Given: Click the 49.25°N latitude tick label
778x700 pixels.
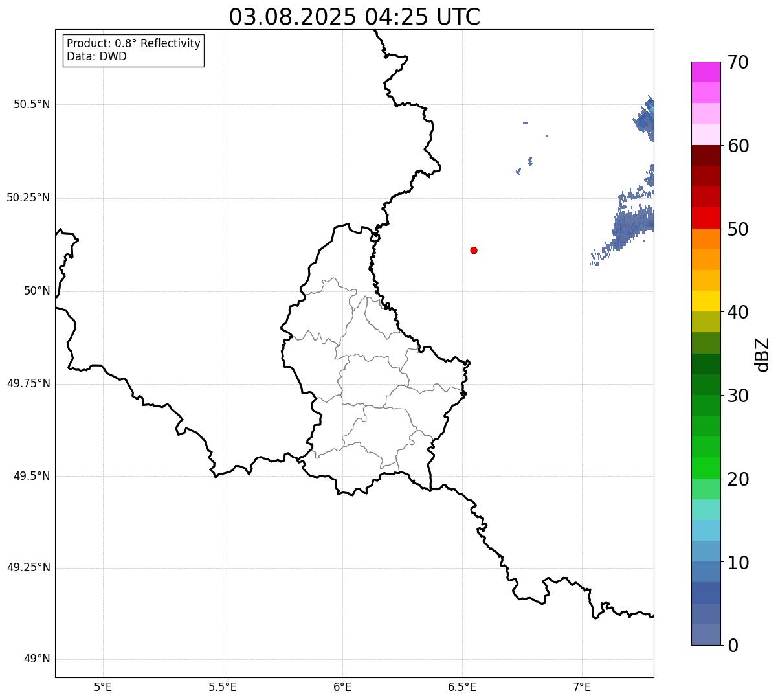Looking at the screenshot, I should click(28, 568).
